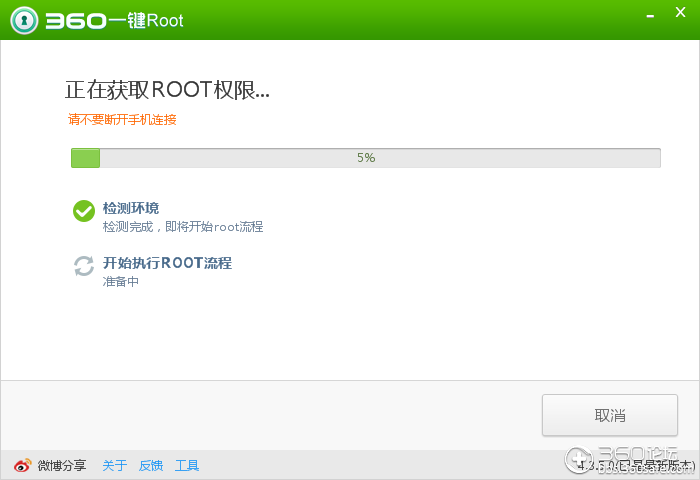Open the 关于 about link

point(115,466)
